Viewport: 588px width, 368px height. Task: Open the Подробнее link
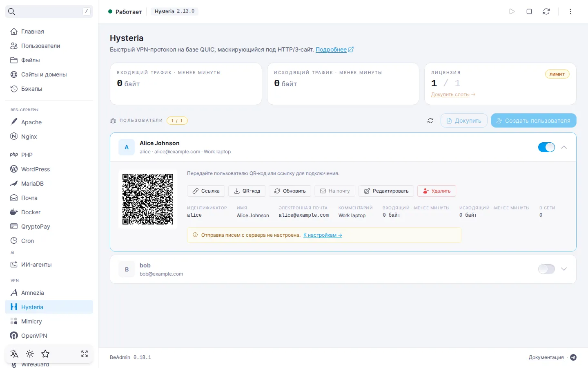[x=334, y=49]
